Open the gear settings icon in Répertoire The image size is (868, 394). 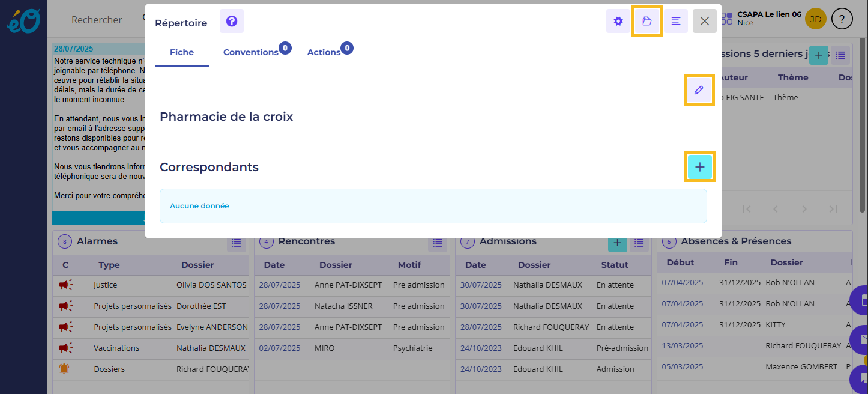click(x=618, y=22)
